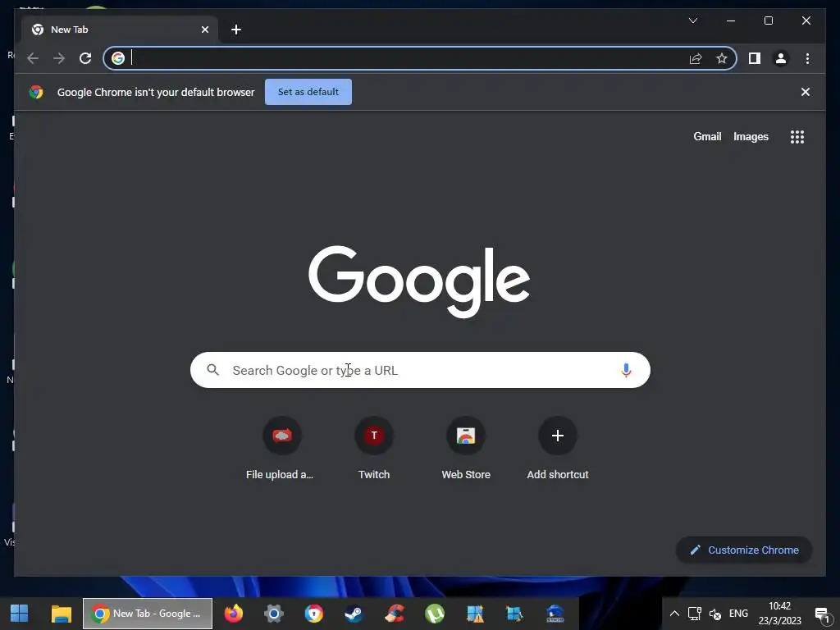Screen dimensions: 840x630
Task: Show hidden system tray icons
Action: click(x=674, y=614)
